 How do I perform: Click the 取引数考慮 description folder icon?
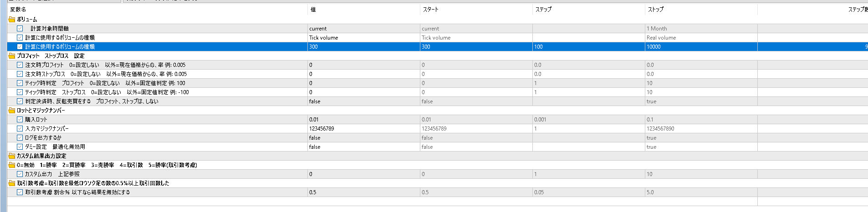pos(12,183)
